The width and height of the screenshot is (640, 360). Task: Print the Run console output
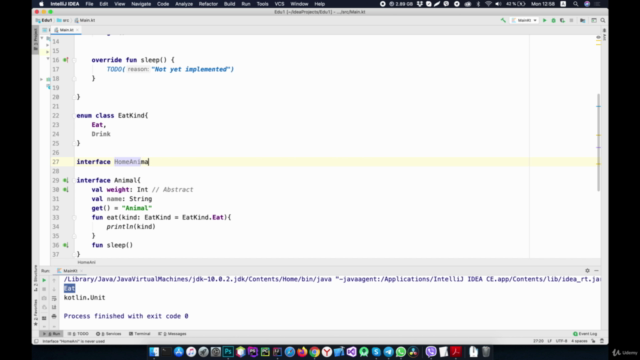coord(54,317)
